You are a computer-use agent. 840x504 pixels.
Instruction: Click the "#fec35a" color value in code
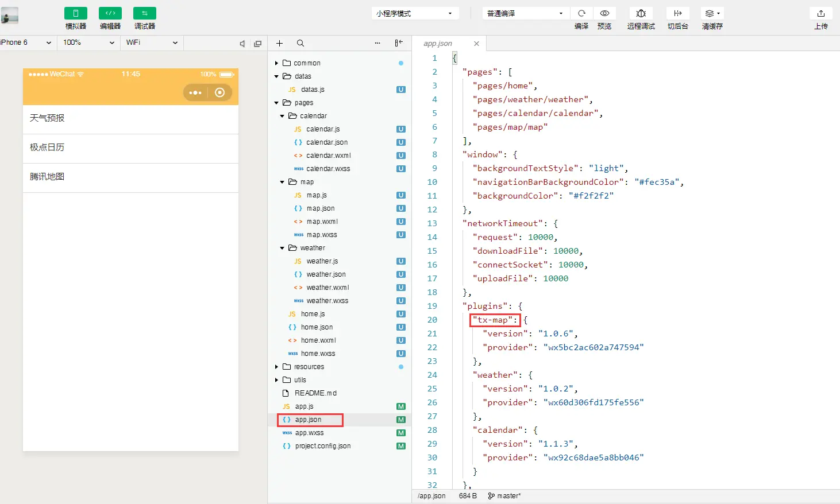[x=657, y=182]
